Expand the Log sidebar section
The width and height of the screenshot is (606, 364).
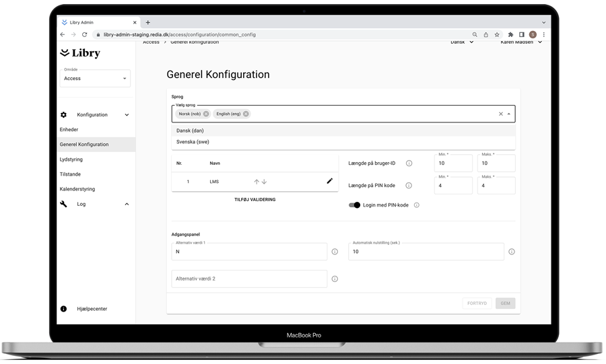(127, 204)
